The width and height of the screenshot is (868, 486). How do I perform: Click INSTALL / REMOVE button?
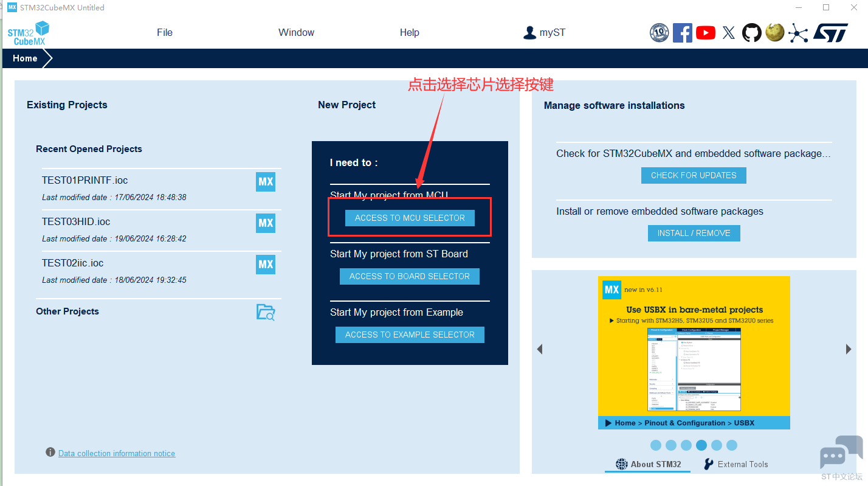pyautogui.click(x=694, y=233)
